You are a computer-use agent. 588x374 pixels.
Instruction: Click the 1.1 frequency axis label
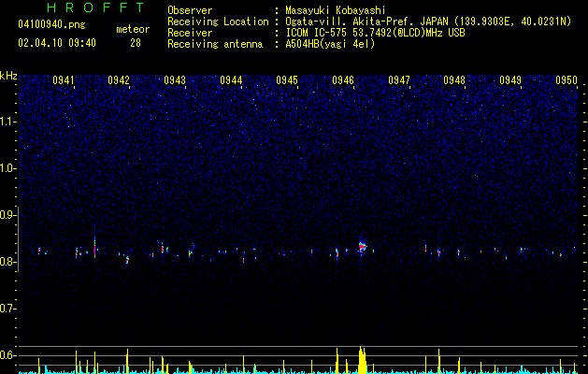click(x=7, y=122)
